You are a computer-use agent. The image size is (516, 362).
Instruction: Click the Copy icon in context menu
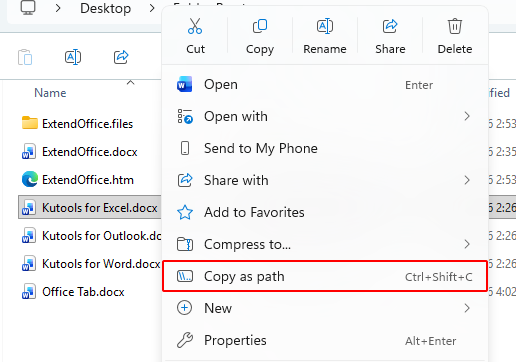coord(260,26)
